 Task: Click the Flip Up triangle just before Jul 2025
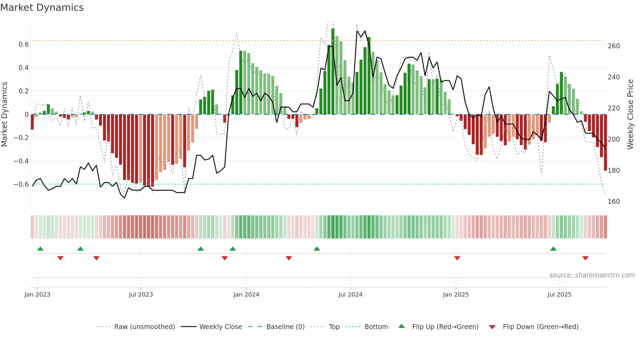click(553, 249)
